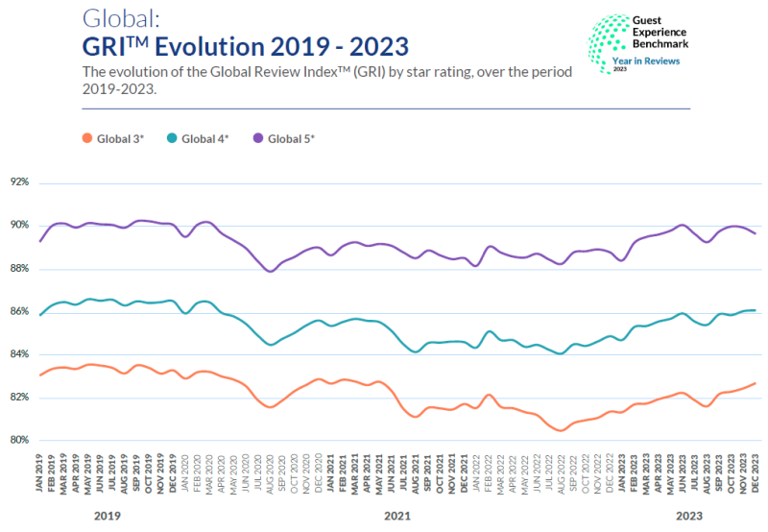Click the orange Global 3* legend dot
768x532 pixels.
86,139
